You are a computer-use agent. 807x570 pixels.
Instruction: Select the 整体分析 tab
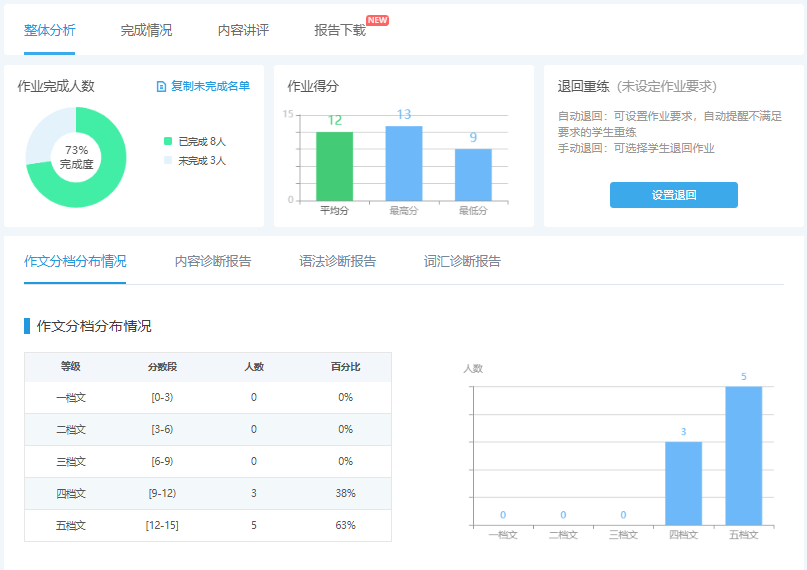click(49, 30)
